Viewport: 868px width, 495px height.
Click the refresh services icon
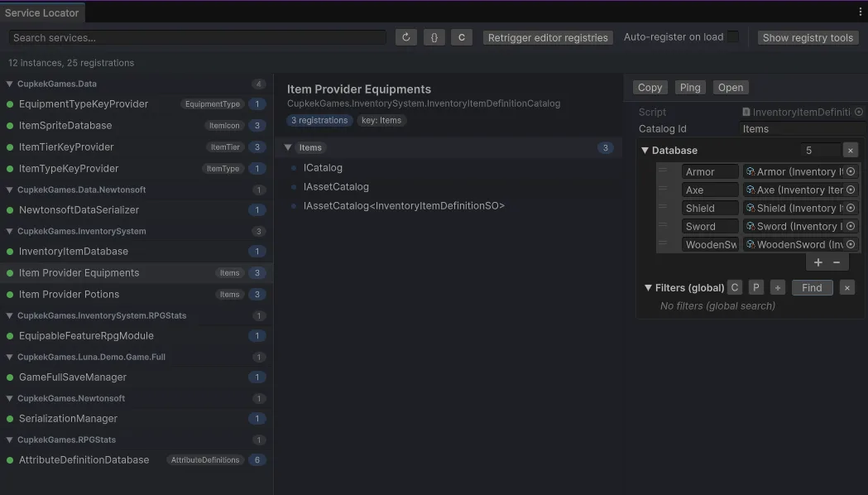point(405,37)
